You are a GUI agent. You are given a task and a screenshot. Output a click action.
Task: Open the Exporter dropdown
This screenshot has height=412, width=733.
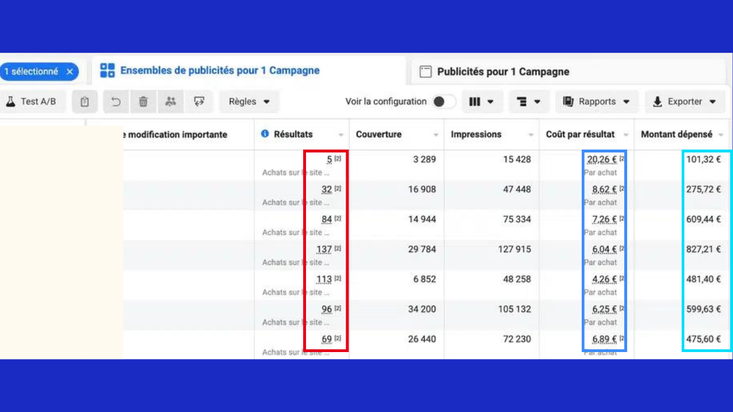(x=684, y=101)
